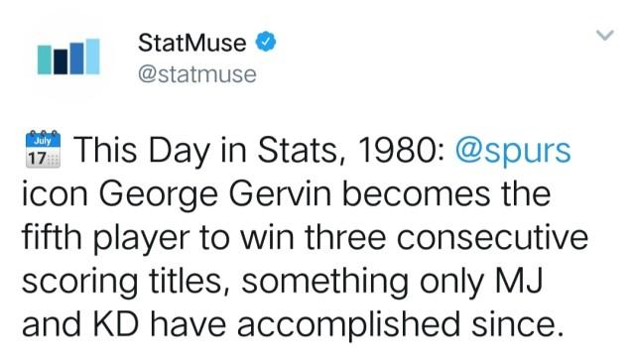The height and width of the screenshot is (364, 635).
Task: Click the July 17 calendar emoji
Action: click(x=43, y=149)
